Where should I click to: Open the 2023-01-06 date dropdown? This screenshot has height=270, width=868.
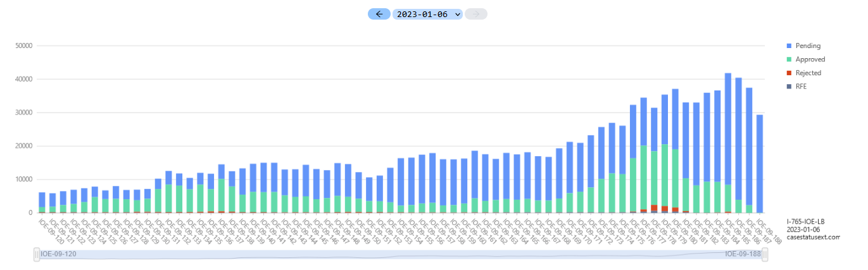427,14
